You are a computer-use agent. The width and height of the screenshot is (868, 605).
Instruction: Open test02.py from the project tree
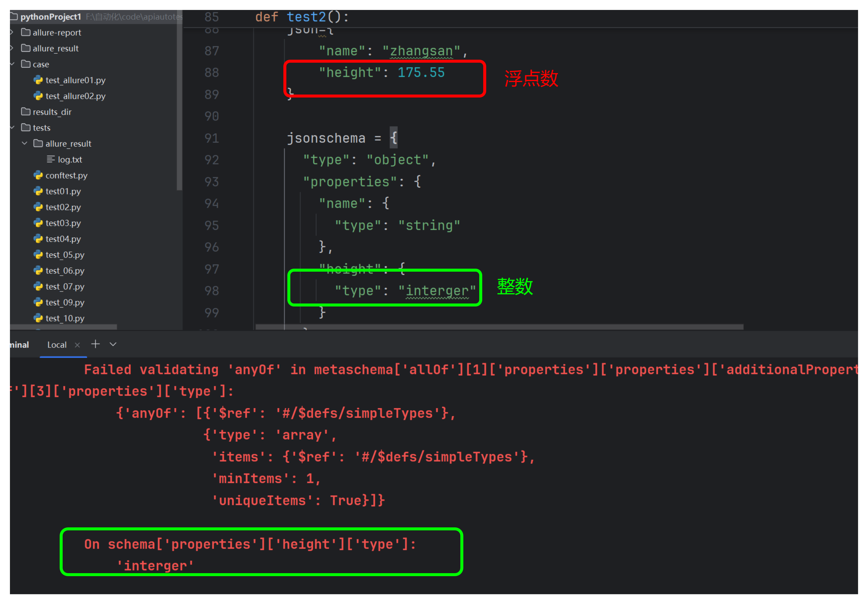[63, 207]
